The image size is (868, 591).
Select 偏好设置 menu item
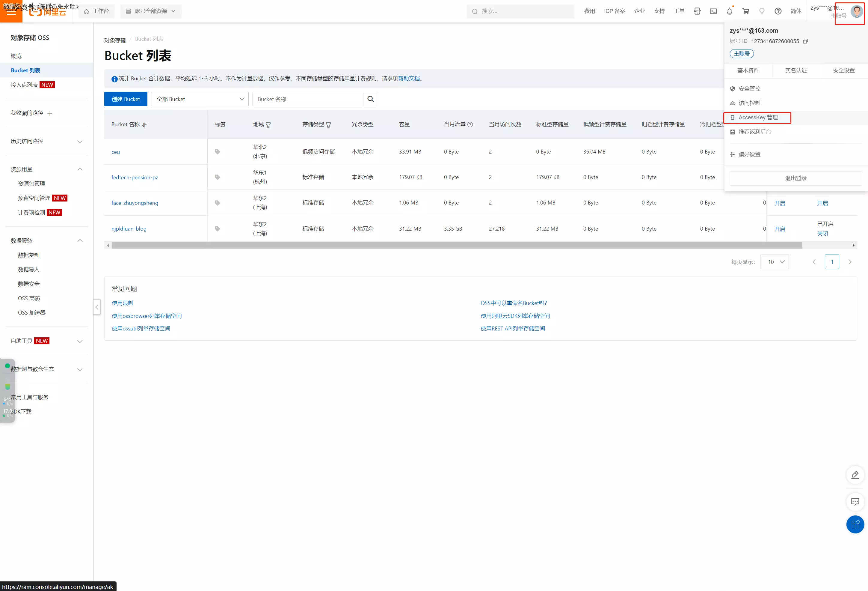796,154
